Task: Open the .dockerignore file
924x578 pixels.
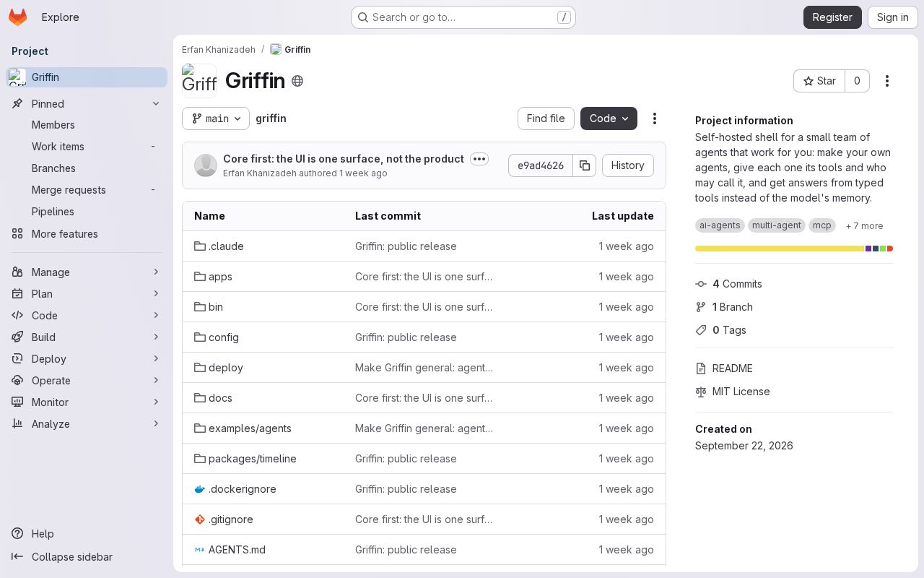Action: 243,489
